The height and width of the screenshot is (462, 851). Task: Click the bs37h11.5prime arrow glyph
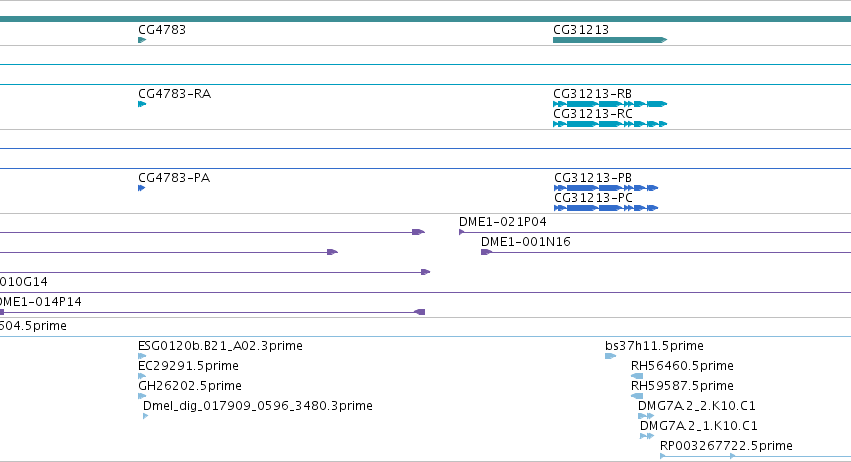click(611, 356)
